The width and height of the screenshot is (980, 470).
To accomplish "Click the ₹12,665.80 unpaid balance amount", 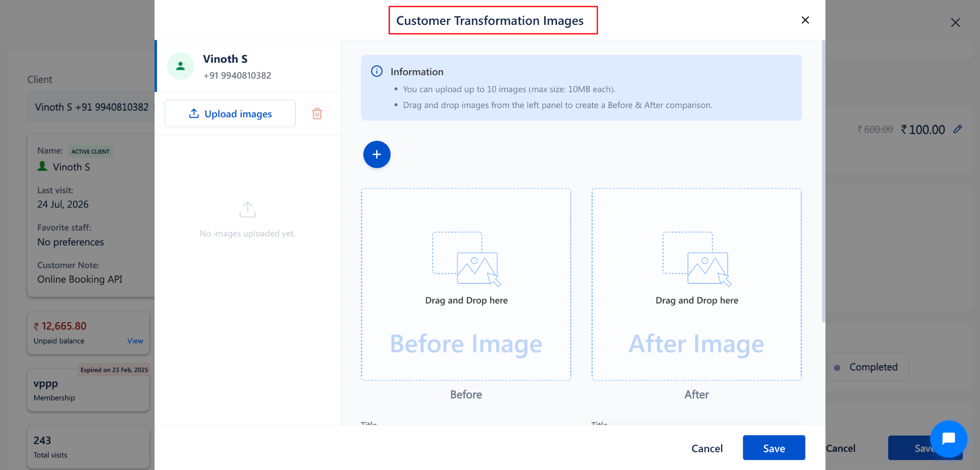I will 60,326.
